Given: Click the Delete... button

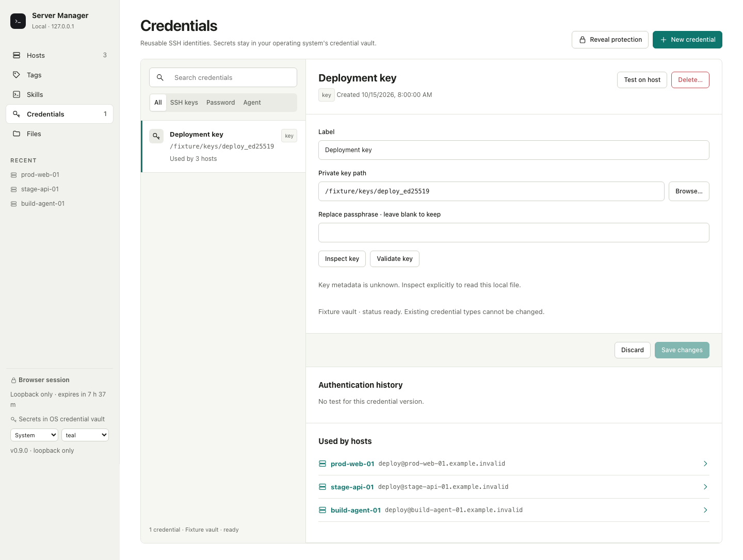Looking at the screenshot, I should (690, 80).
